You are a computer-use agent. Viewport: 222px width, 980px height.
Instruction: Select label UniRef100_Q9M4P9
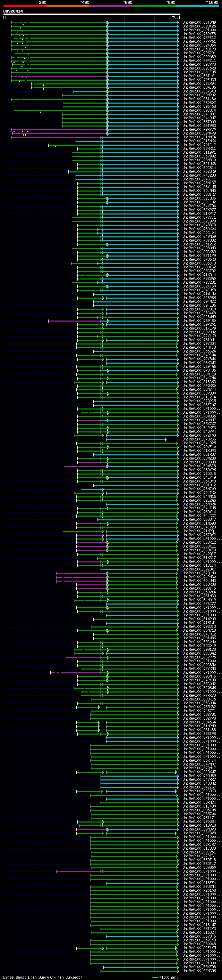pyautogui.click(x=199, y=133)
